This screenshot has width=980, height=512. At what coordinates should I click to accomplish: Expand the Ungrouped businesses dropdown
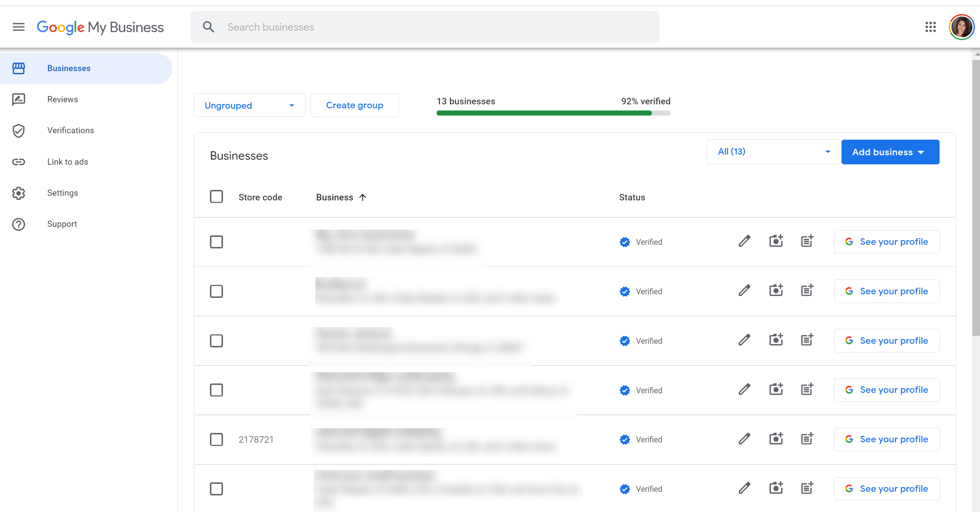291,105
